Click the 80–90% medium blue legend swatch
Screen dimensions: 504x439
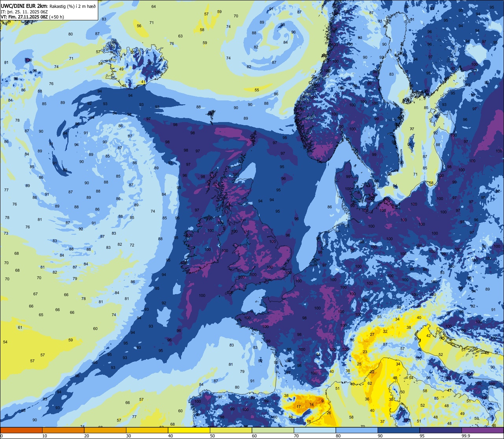coord(357,430)
